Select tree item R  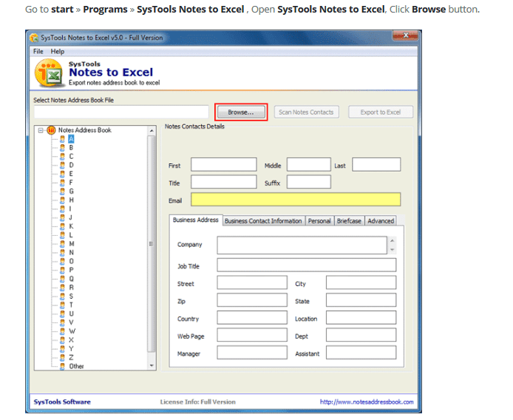coord(71,288)
